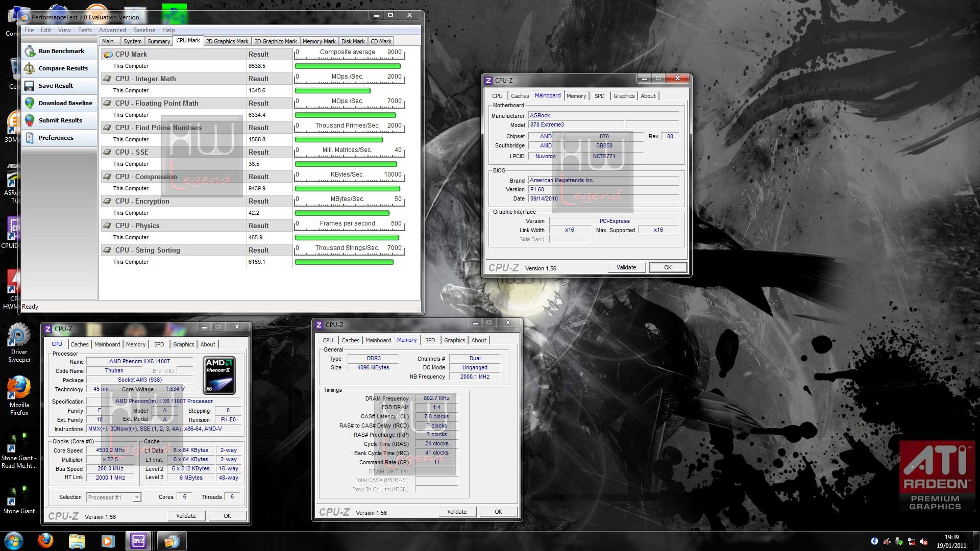The width and height of the screenshot is (980, 551).
Task: Click the CPU - Encryption row icon
Action: point(108,201)
